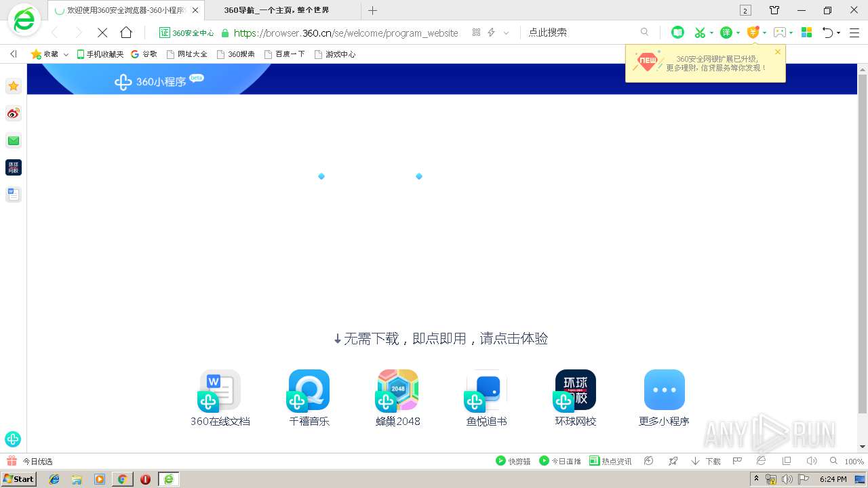Viewport: 868px width, 488px height.
Task: Select the 欢迎使用360安全浏览器 tab
Action: [126, 10]
